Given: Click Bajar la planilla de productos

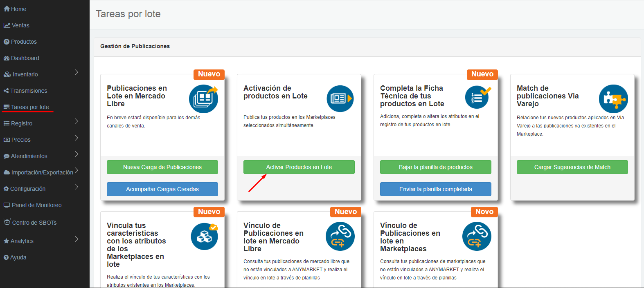Looking at the screenshot, I should click(x=436, y=167).
